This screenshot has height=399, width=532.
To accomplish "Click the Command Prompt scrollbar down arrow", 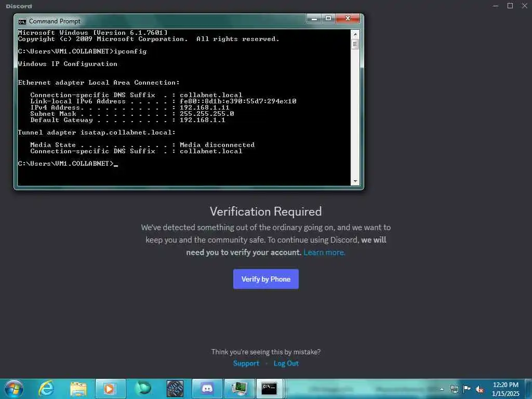I will tap(355, 181).
